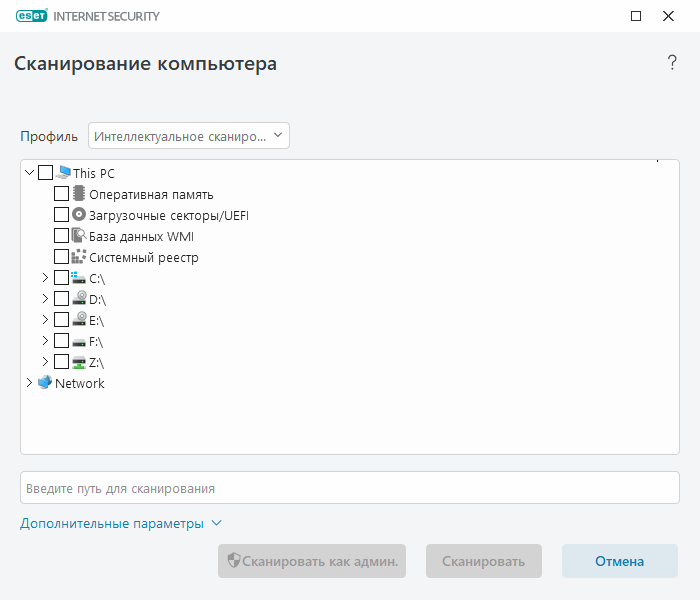Select the База данных WMI row text
The image size is (700, 600).
click(142, 237)
